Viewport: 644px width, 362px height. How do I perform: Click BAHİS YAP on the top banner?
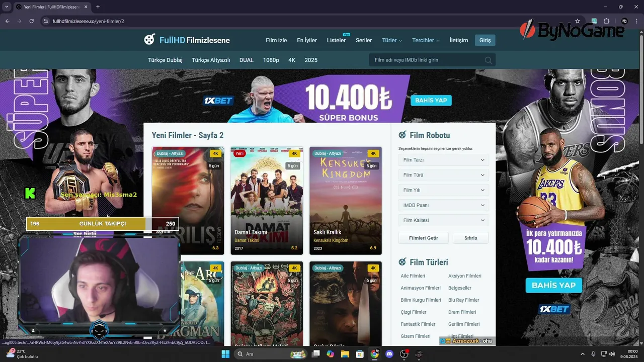431,101
